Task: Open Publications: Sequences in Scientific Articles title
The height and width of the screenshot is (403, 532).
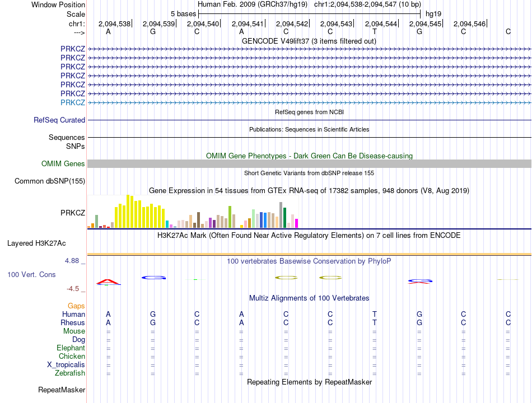Action: (309, 129)
